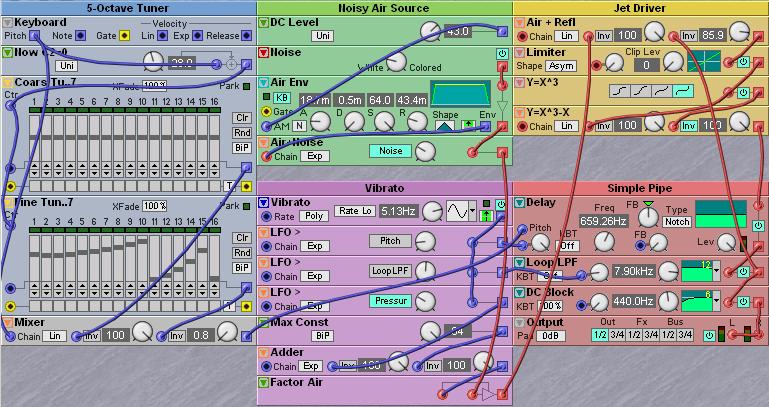The width and height of the screenshot is (769, 407).
Task: Toggle the DC Block bypass power icon
Action: 743,302
